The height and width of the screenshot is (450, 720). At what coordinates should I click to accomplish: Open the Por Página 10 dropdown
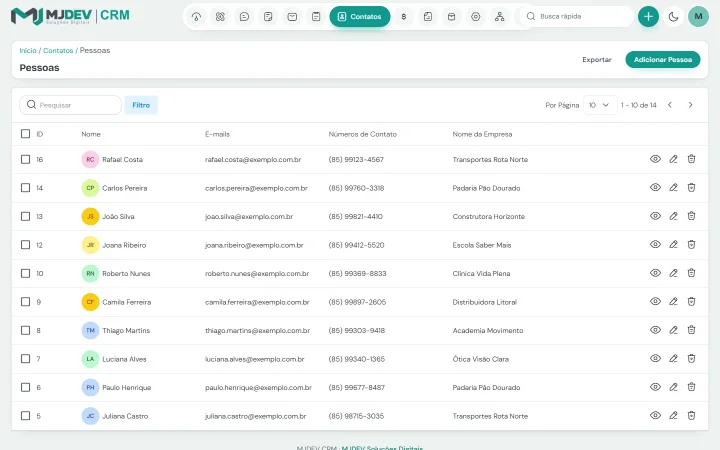tap(600, 105)
